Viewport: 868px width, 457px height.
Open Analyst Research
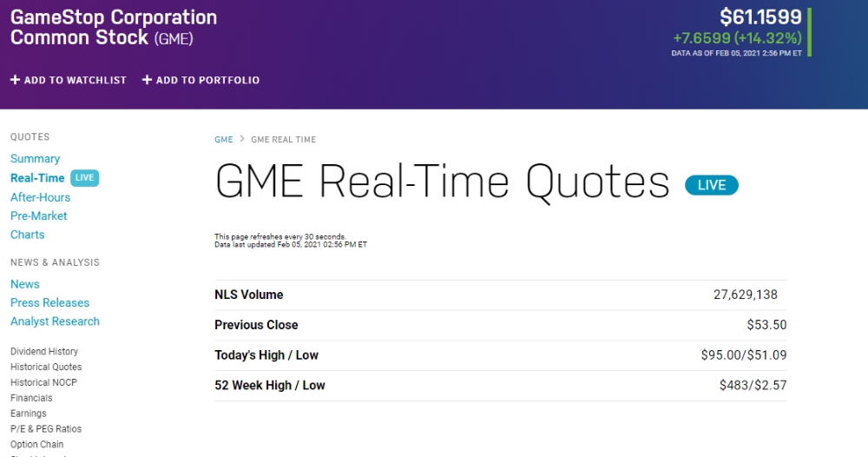pyautogui.click(x=55, y=321)
